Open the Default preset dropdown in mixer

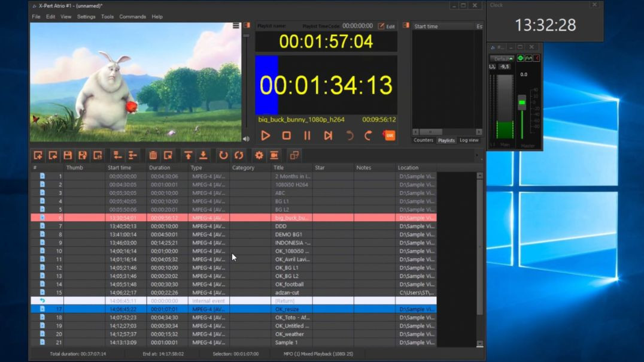(502, 58)
